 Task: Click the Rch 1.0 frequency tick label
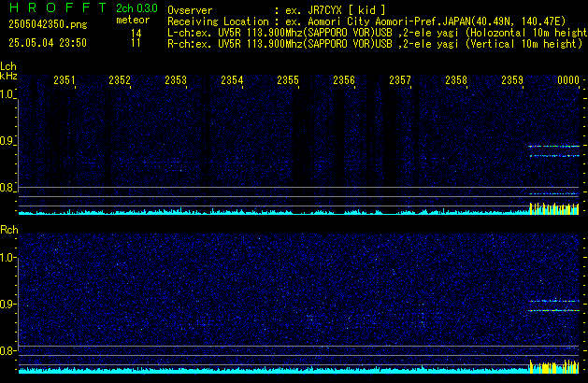[x=7, y=258]
